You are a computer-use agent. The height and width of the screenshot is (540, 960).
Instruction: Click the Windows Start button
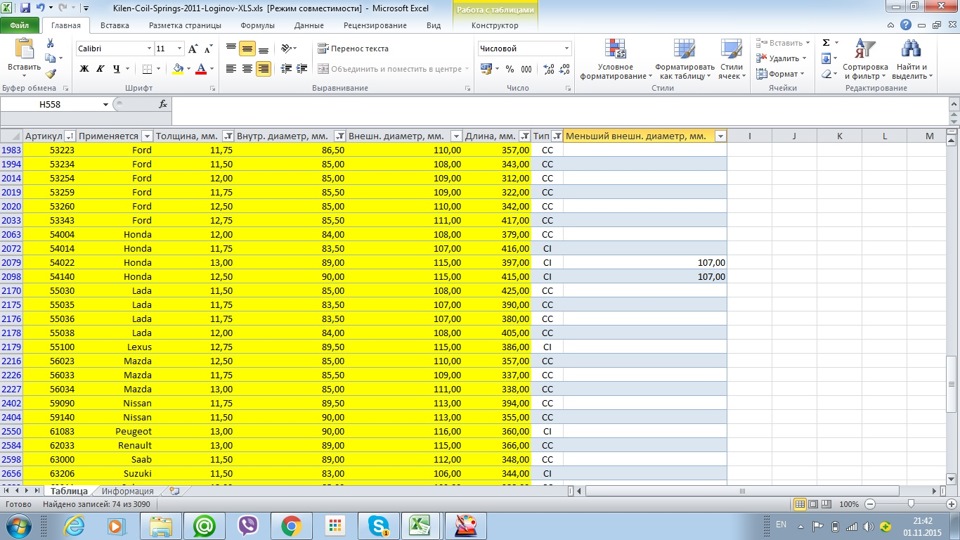coord(19,526)
